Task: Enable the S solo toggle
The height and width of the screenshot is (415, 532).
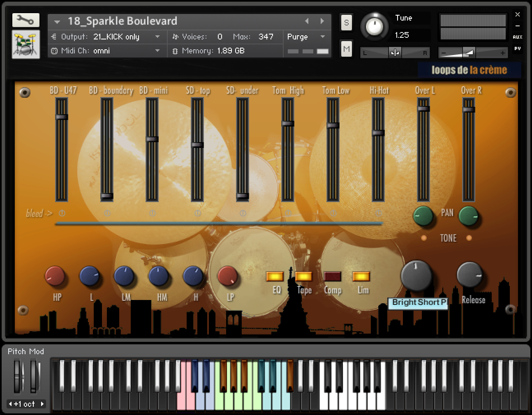Action: [x=346, y=23]
